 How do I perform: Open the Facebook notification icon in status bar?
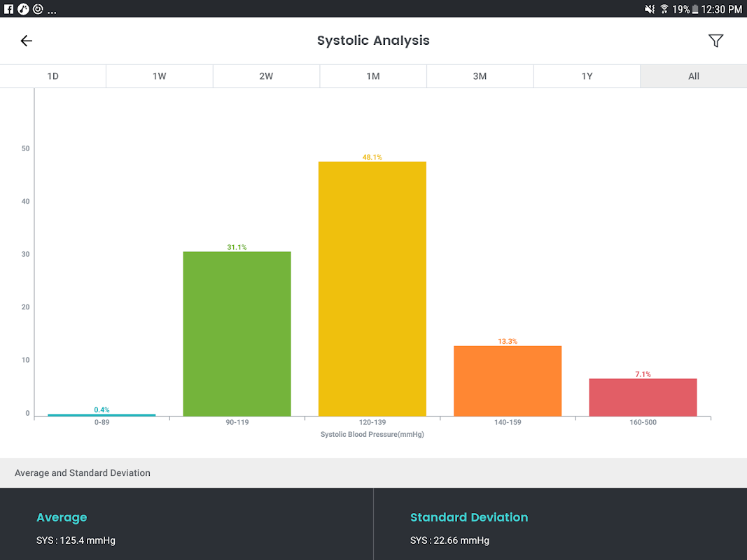(x=8, y=9)
